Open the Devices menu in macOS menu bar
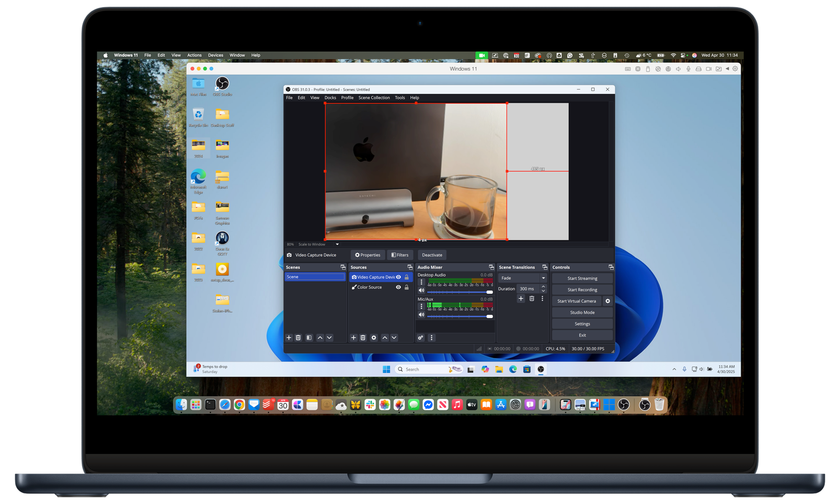 point(215,55)
